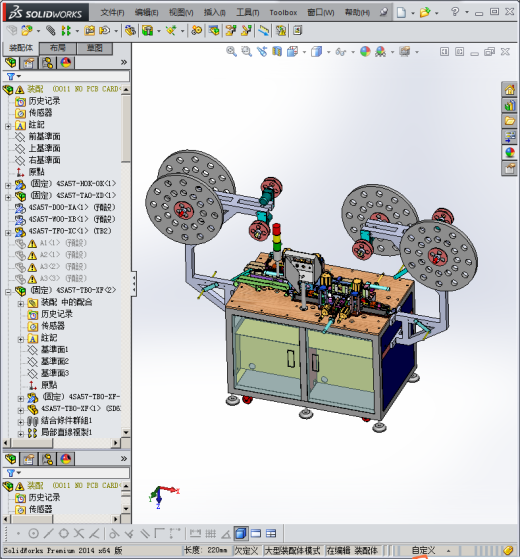Toggle the single viewport layout button

click(x=256, y=533)
